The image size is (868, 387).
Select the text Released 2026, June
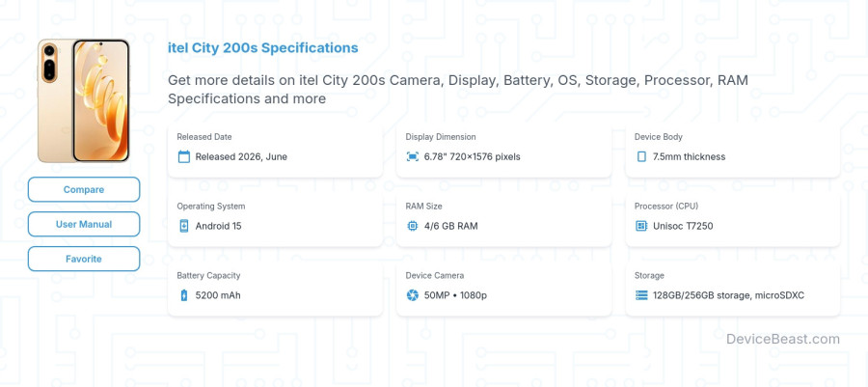coord(241,156)
